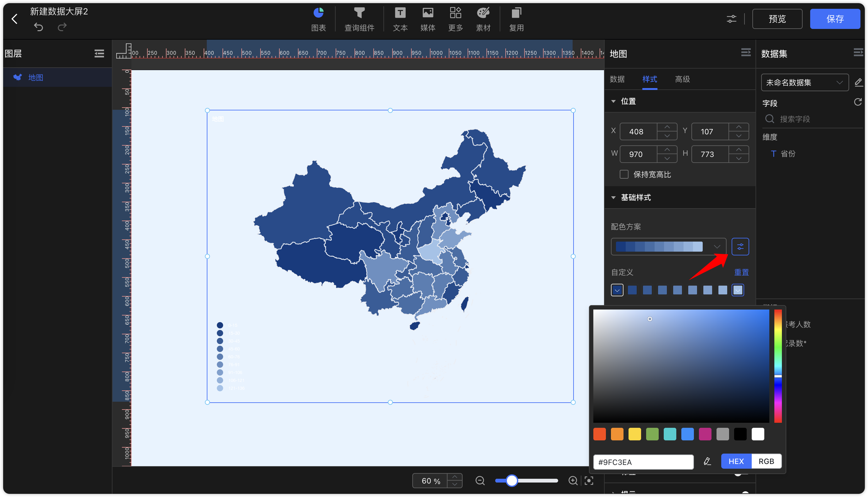Open the 媒体 media tool
The width and height of the screenshot is (868, 497).
[x=428, y=20]
